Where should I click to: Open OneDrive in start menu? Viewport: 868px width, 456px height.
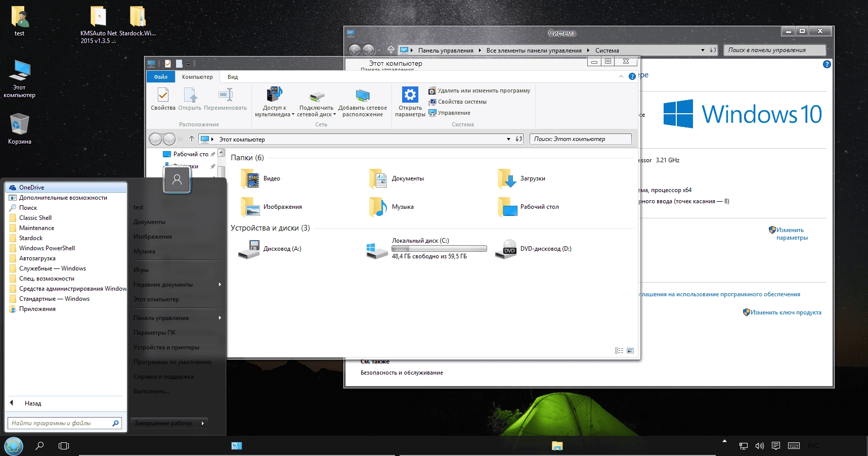click(x=66, y=188)
